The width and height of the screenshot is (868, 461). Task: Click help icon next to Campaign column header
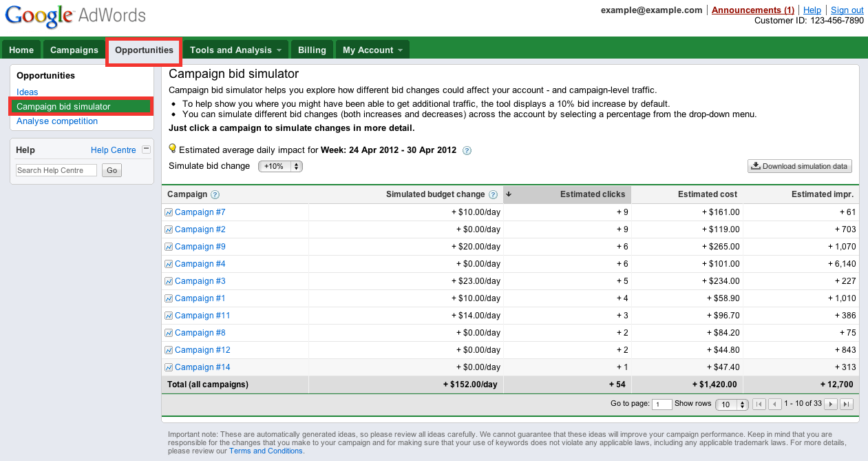pos(215,195)
